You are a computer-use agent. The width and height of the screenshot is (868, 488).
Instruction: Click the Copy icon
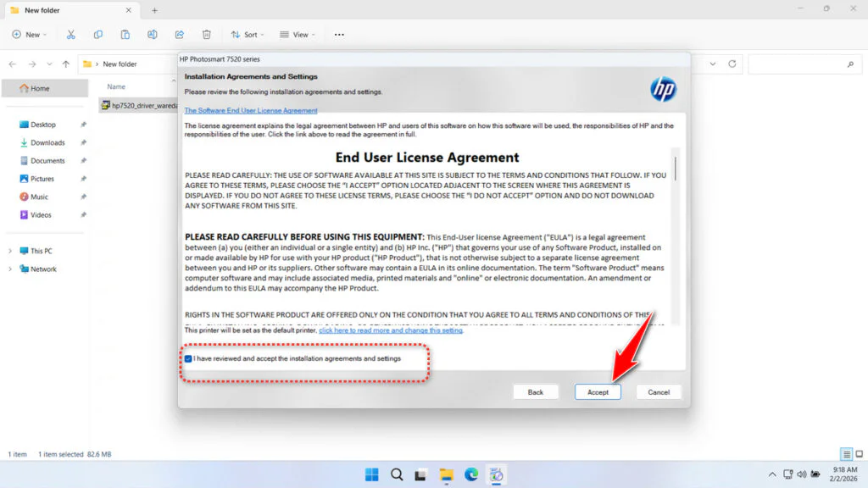point(98,34)
